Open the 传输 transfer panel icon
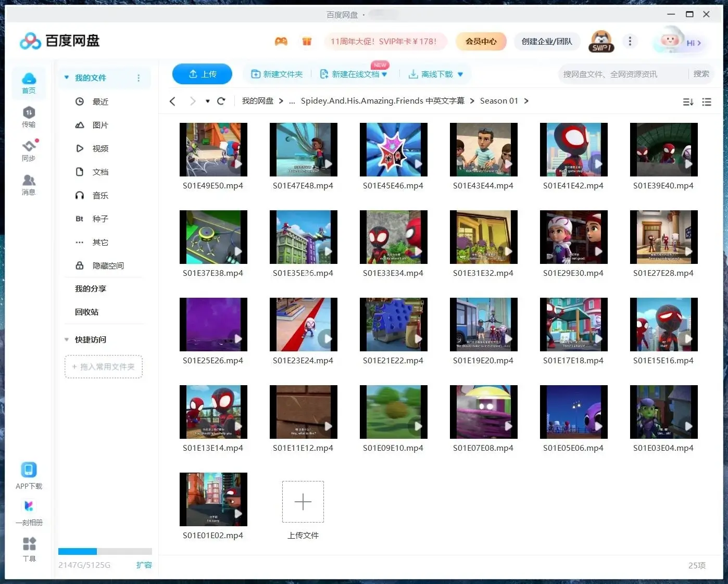This screenshot has width=728, height=584. [29, 117]
